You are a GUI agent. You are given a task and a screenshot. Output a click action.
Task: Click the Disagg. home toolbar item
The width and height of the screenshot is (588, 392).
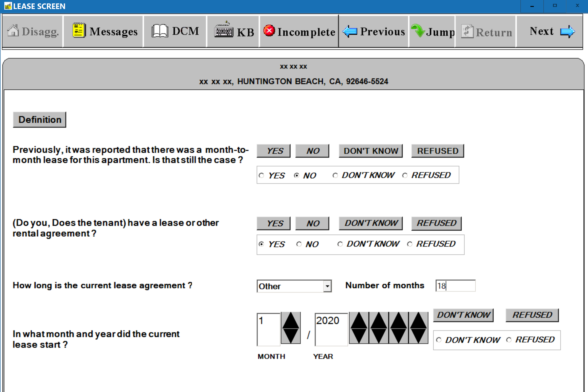(x=33, y=32)
